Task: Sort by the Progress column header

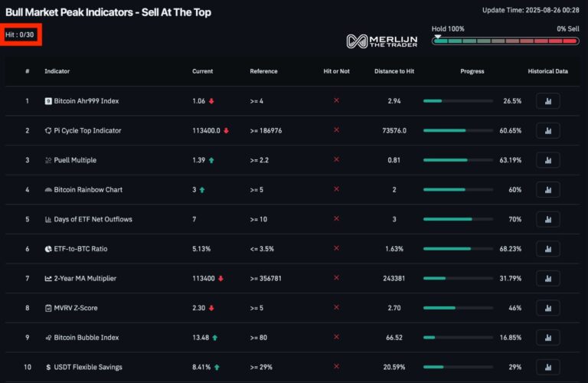Action: point(472,71)
